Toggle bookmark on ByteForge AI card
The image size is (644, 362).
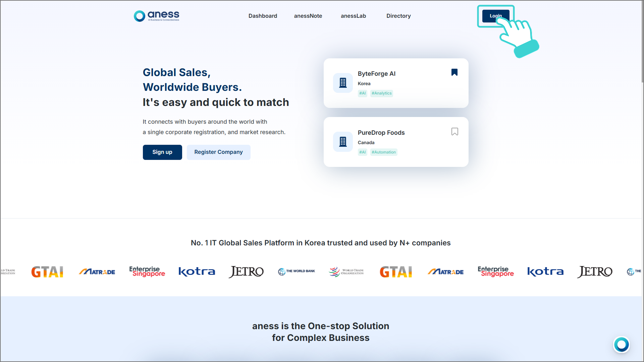pos(454,72)
